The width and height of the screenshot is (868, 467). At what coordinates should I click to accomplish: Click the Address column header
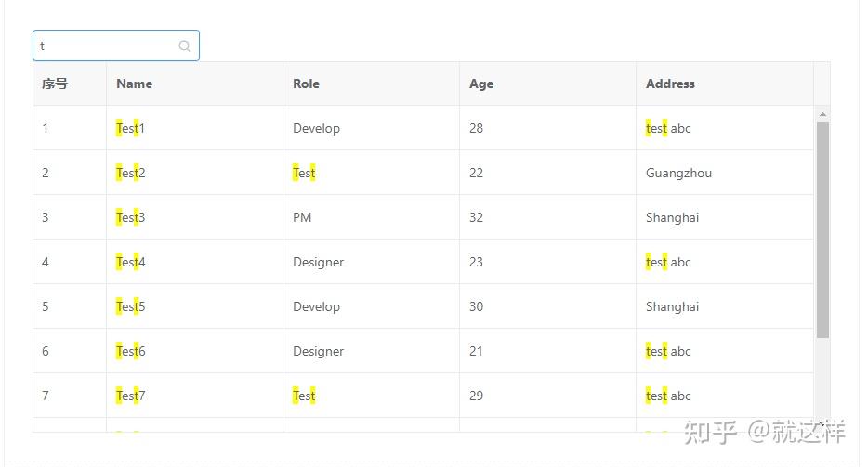pyautogui.click(x=670, y=84)
